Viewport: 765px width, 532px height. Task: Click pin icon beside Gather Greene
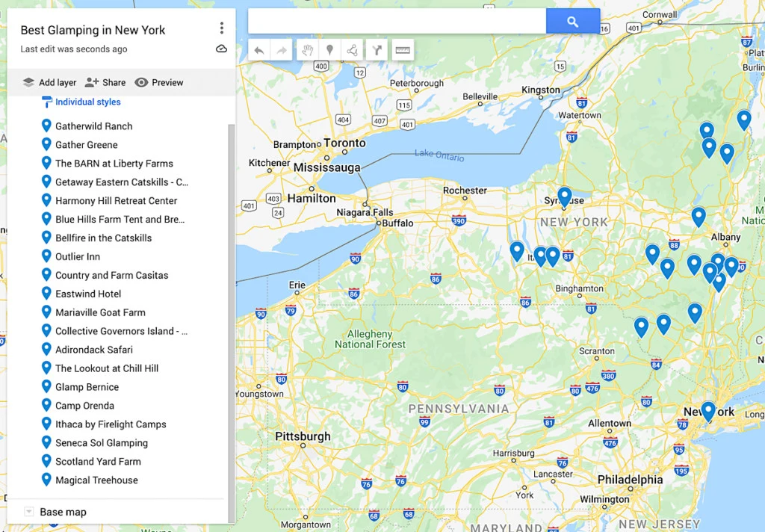point(46,144)
